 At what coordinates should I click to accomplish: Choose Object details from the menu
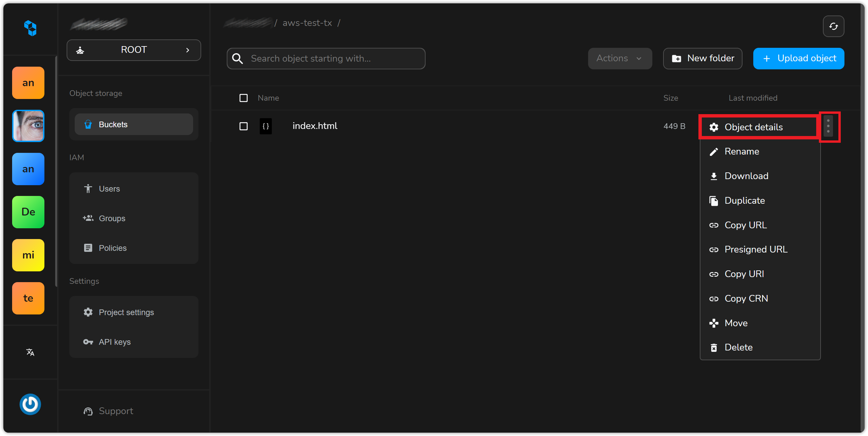[x=760, y=127]
